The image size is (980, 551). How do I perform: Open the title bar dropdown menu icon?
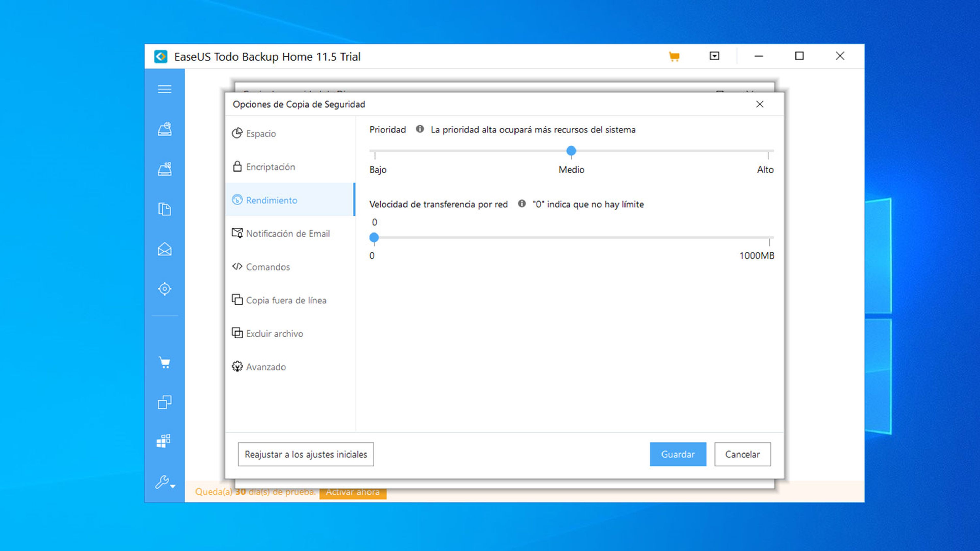(714, 56)
